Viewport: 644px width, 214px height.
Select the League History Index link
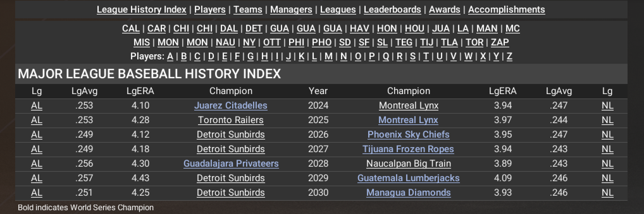[x=141, y=9]
